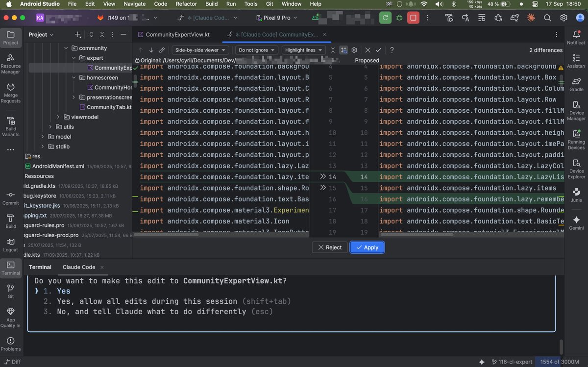Open the Running Devices panel
Screen dimensions: 588x367
576,140
